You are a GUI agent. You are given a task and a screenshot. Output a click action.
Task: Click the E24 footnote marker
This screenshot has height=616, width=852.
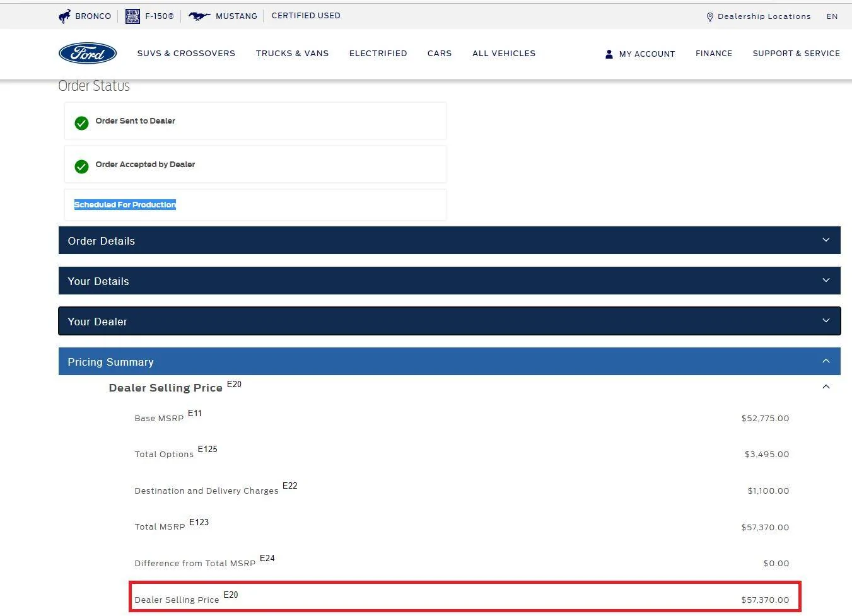click(267, 559)
